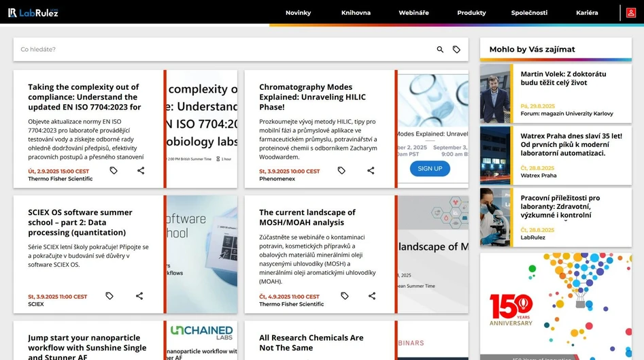The height and width of the screenshot is (360, 644).
Task: Click date 'St, 3.9.2025 11:00 CEST'
Action: pos(58,297)
